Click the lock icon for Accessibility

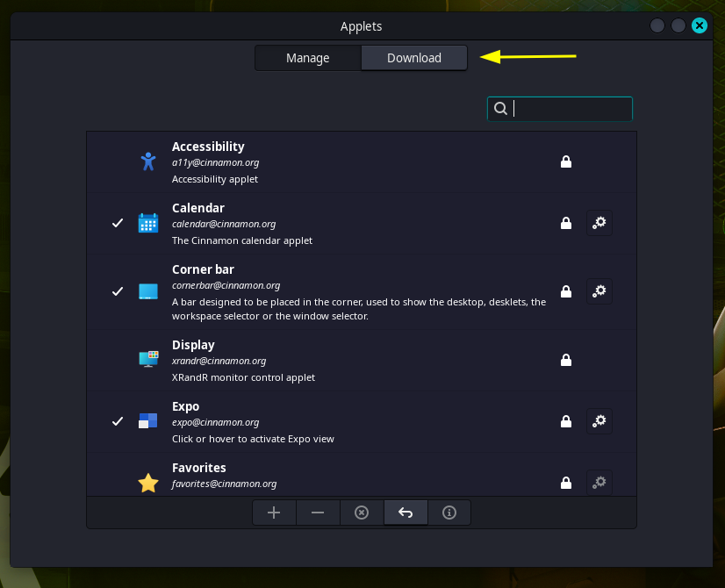[x=566, y=161]
